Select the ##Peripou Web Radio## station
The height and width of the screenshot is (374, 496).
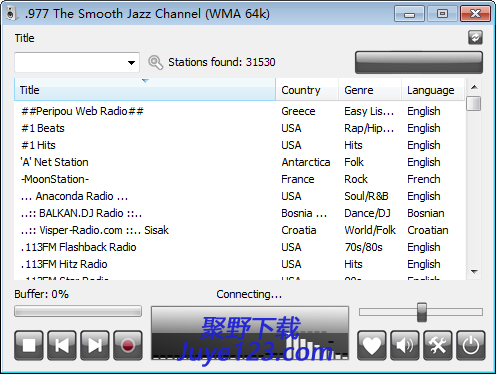tap(239, 111)
